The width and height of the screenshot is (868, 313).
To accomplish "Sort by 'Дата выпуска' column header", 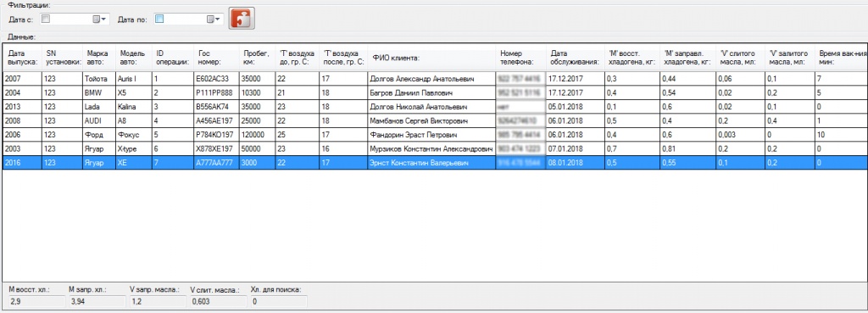I will click(22, 57).
